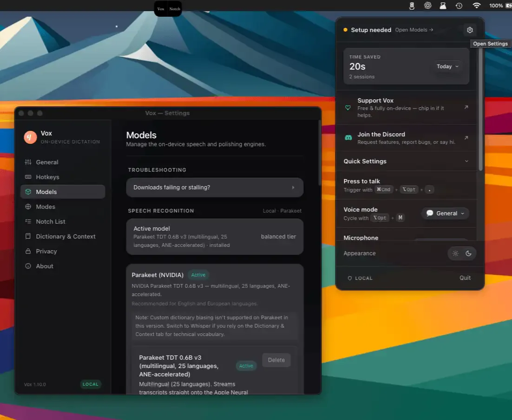Click the 100% battery percentage in menu bar

496,6
